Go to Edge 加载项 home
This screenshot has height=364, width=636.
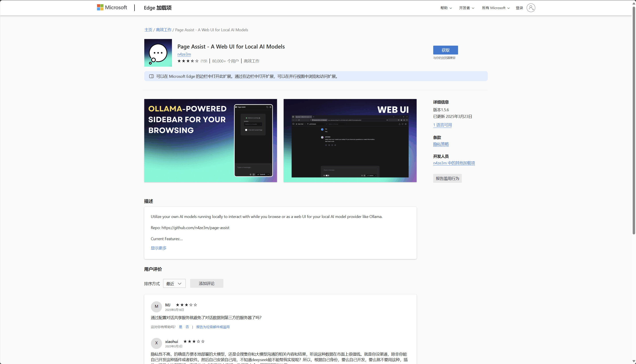point(158,8)
